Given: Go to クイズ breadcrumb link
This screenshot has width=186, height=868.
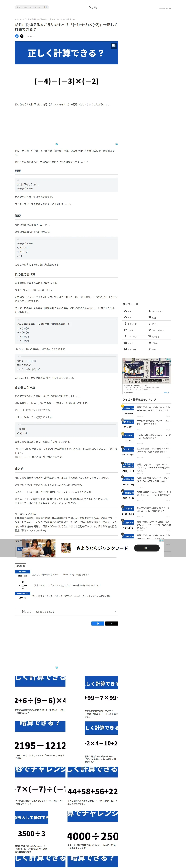Looking at the screenshot, I should [24, 19].
